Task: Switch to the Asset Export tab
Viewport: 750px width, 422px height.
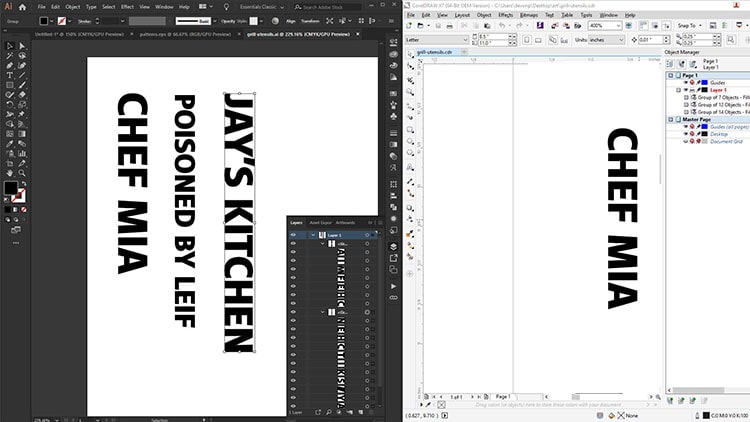Action: pyautogui.click(x=321, y=222)
